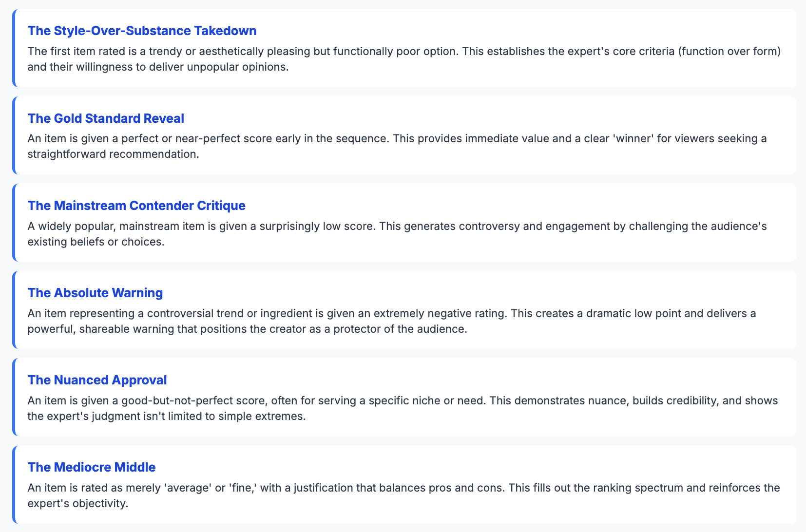Image resolution: width=806 pixels, height=532 pixels.
Task: Select the Gold Standard Reveal description paragraph
Action: click(397, 146)
